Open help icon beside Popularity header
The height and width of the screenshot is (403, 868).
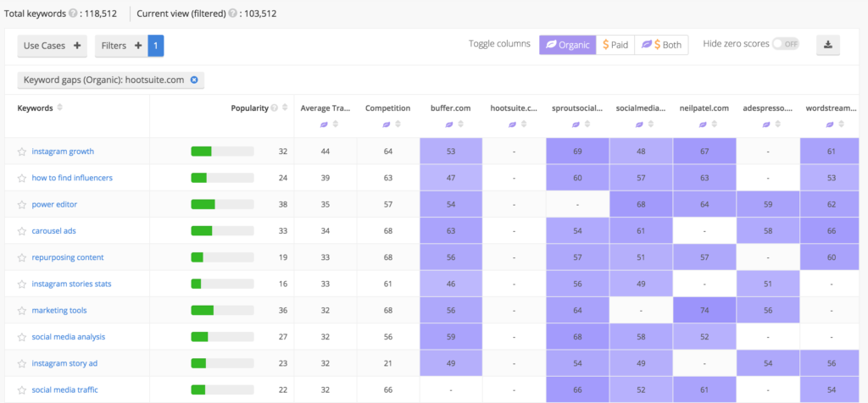click(x=274, y=108)
